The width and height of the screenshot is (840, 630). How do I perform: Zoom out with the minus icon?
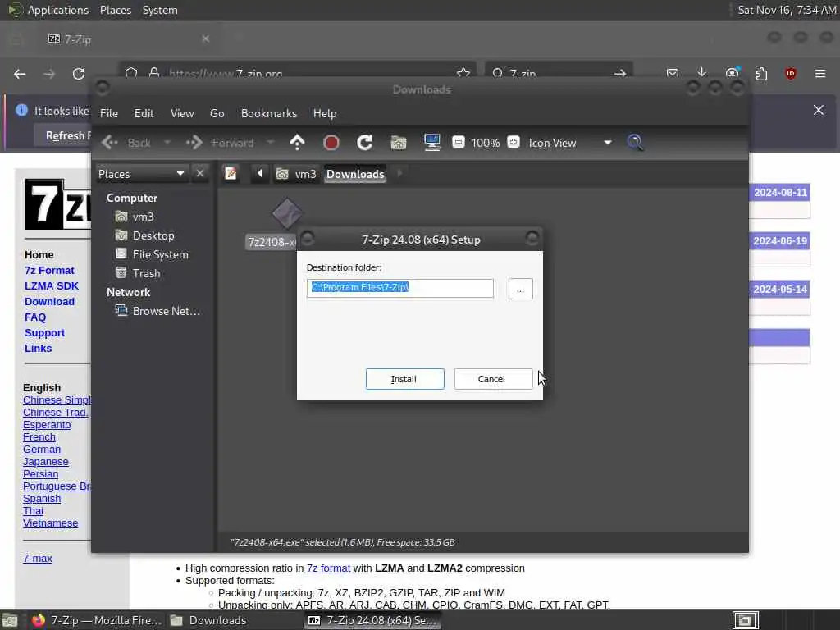click(458, 142)
